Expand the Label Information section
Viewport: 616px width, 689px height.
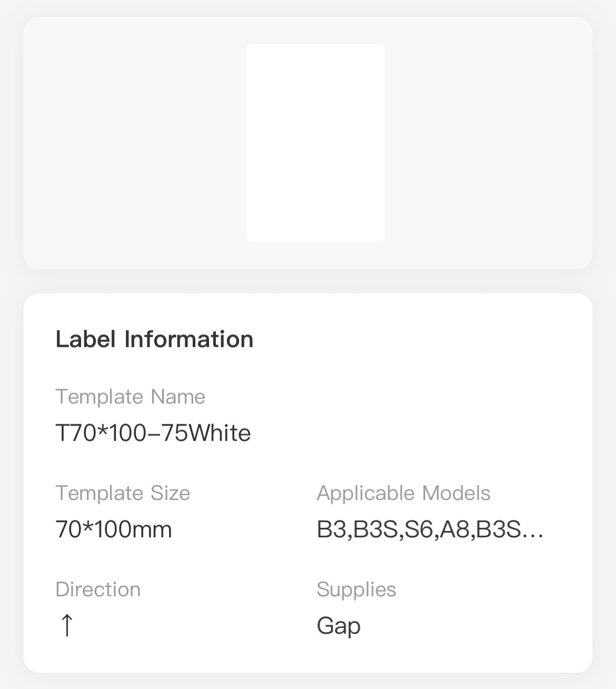155,339
